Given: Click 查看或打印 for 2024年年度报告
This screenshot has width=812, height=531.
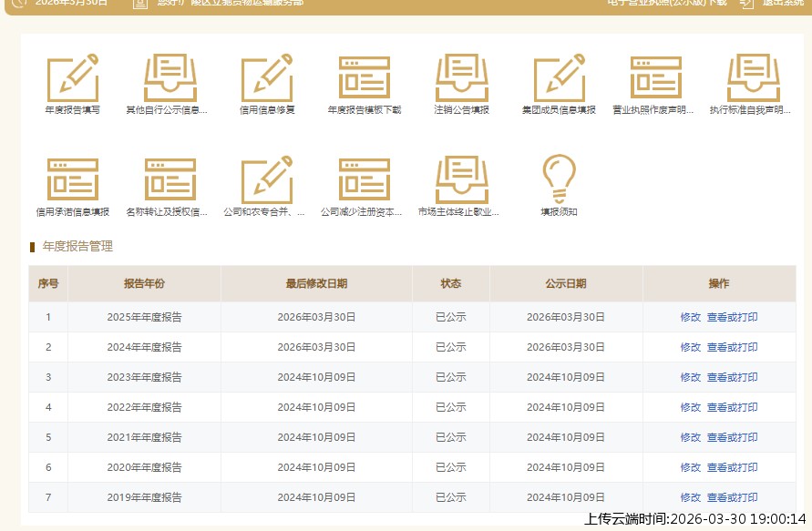Looking at the screenshot, I should [x=732, y=347].
